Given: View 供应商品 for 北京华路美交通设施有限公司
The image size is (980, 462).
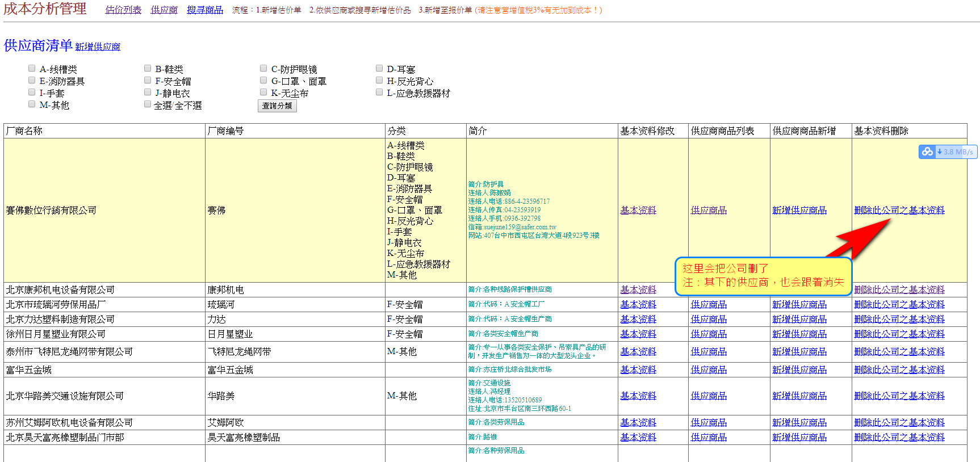Looking at the screenshot, I should tap(709, 396).
